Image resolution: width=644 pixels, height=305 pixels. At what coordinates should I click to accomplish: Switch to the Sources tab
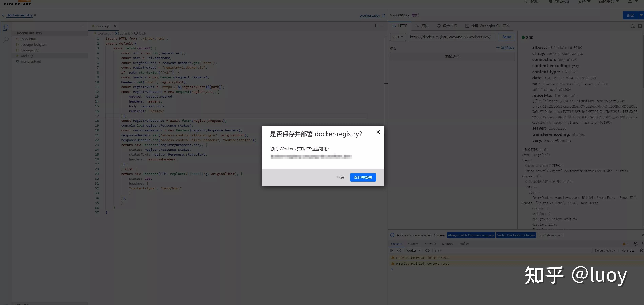(413, 244)
